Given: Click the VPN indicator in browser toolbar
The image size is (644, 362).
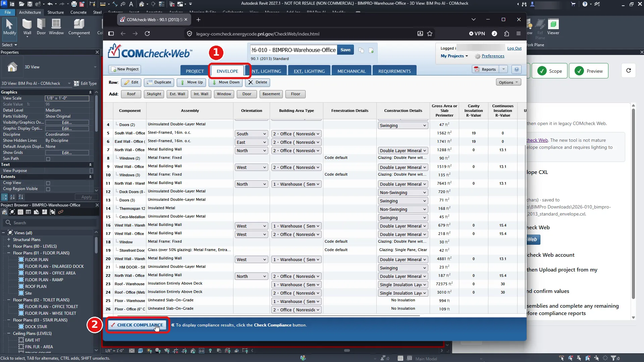Looking at the screenshot, I should 477,34.
